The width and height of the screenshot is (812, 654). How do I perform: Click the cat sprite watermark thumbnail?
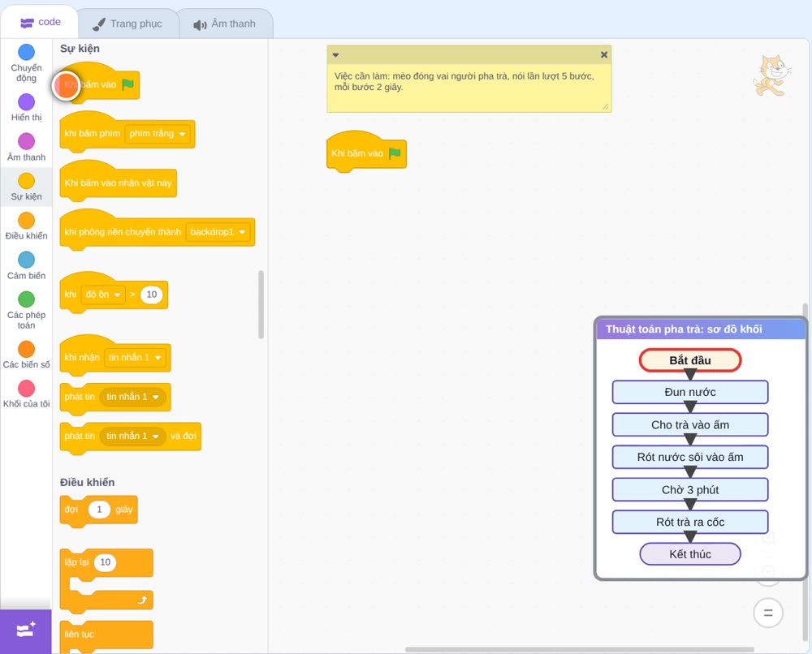coord(772,76)
